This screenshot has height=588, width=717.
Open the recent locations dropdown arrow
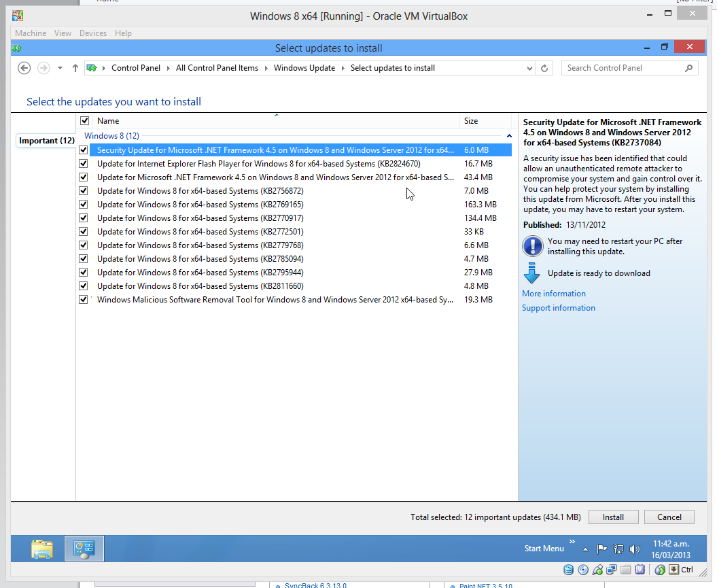click(60, 68)
